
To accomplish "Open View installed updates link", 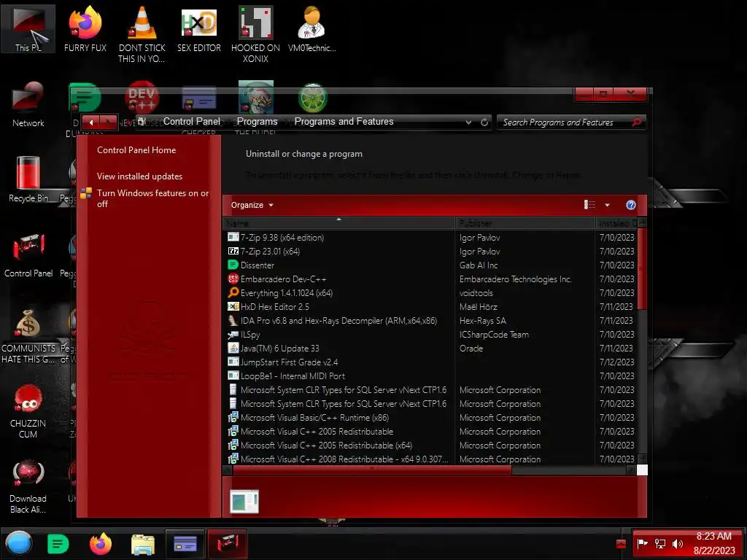I will (139, 176).
